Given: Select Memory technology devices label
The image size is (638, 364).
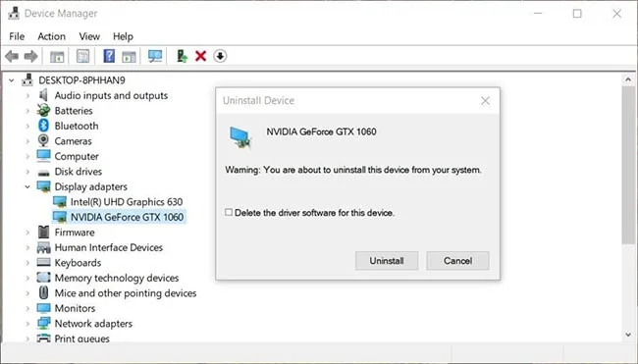Looking at the screenshot, I should pos(117,278).
